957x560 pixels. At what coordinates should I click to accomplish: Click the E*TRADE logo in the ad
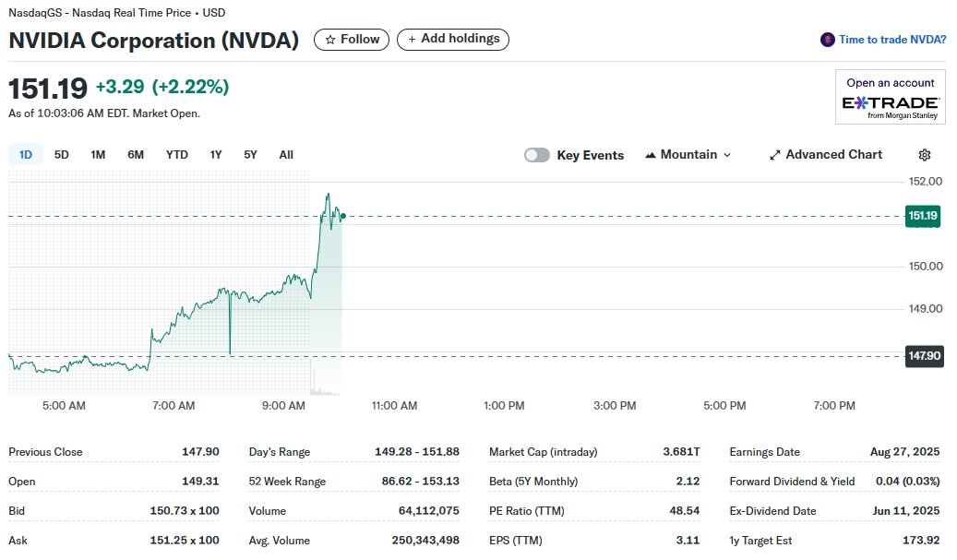click(x=889, y=104)
